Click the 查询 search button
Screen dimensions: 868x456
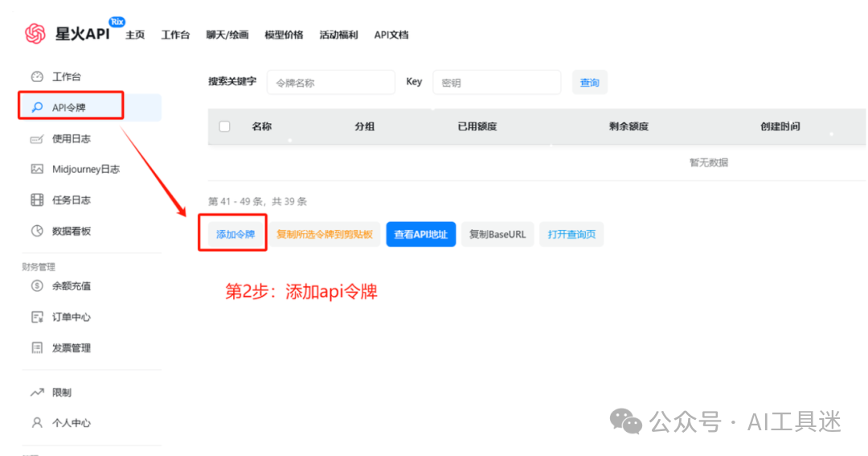point(590,83)
